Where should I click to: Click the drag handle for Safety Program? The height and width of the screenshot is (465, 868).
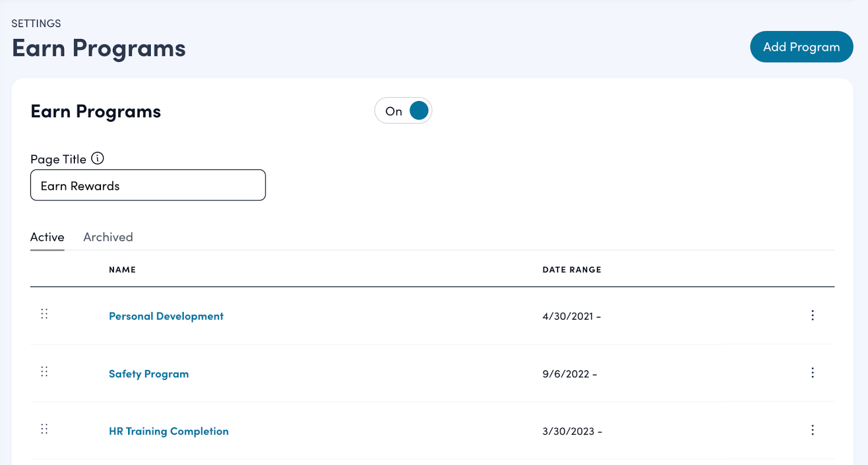pyautogui.click(x=44, y=372)
